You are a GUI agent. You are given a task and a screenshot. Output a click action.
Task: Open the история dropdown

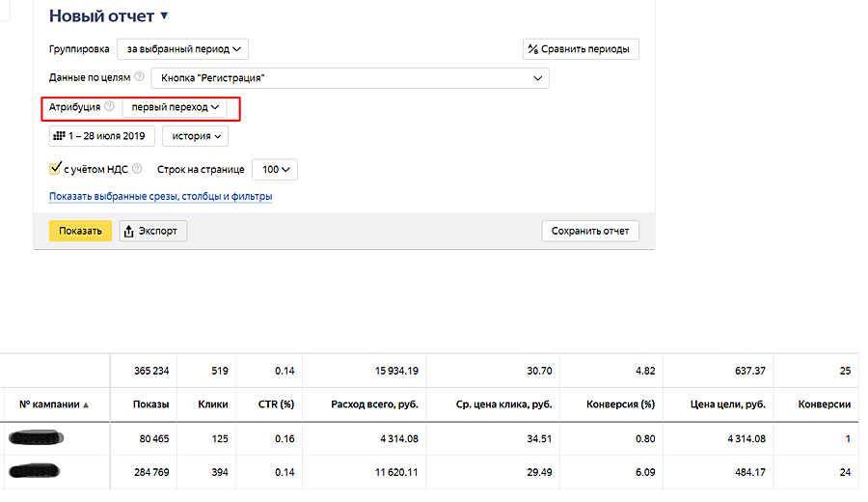[195, 136]
